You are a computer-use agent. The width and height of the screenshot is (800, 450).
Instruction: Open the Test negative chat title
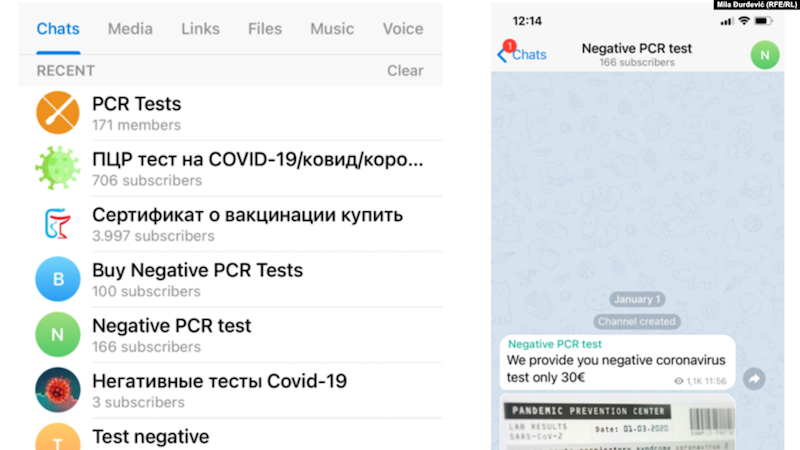(151, 437)
